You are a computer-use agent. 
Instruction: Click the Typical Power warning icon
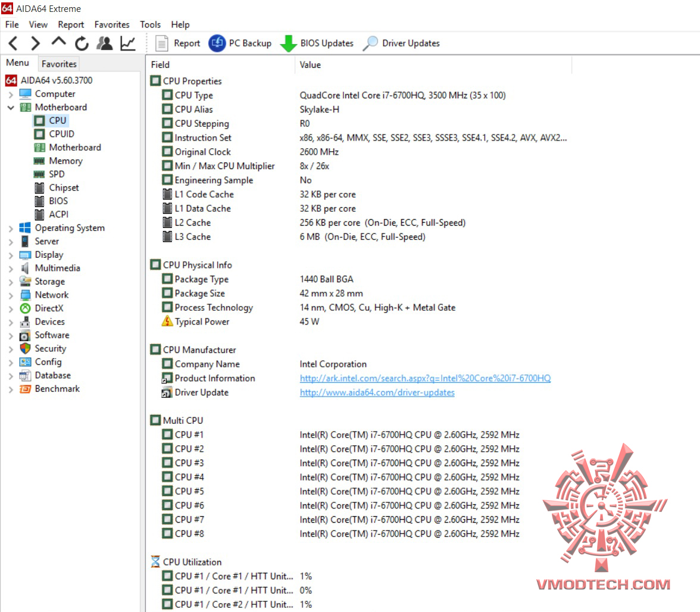pos(169,321)
